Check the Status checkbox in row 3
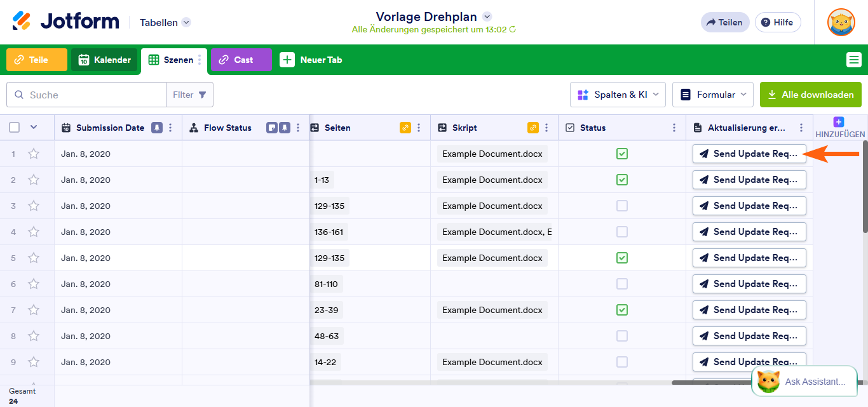The image size is (868, 407). tap(621, 205)
